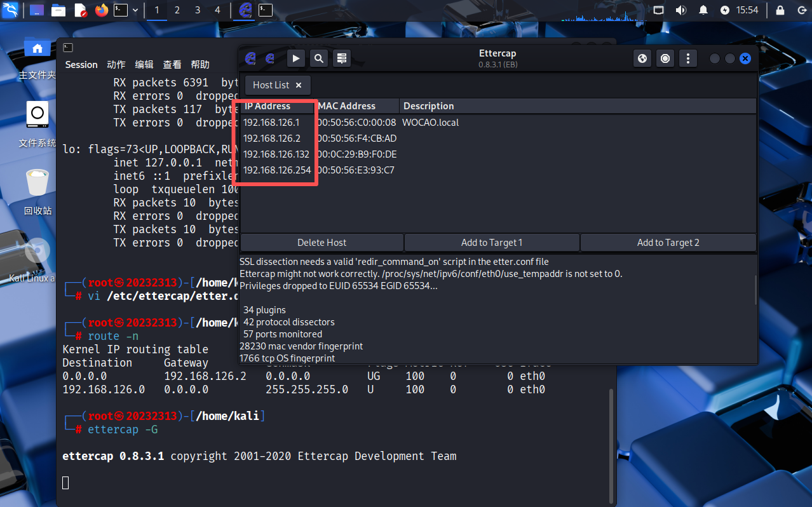The width and height of the screenshot is (812, 507).
Task: Click the 'ettercap -G' command line in terminal
Action: point(123,429)
